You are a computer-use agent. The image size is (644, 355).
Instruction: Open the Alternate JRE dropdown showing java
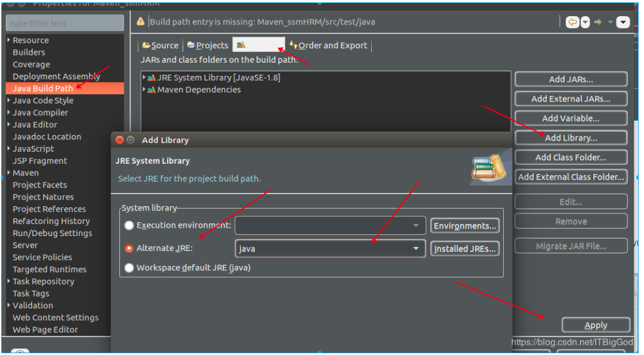[416, 248]
